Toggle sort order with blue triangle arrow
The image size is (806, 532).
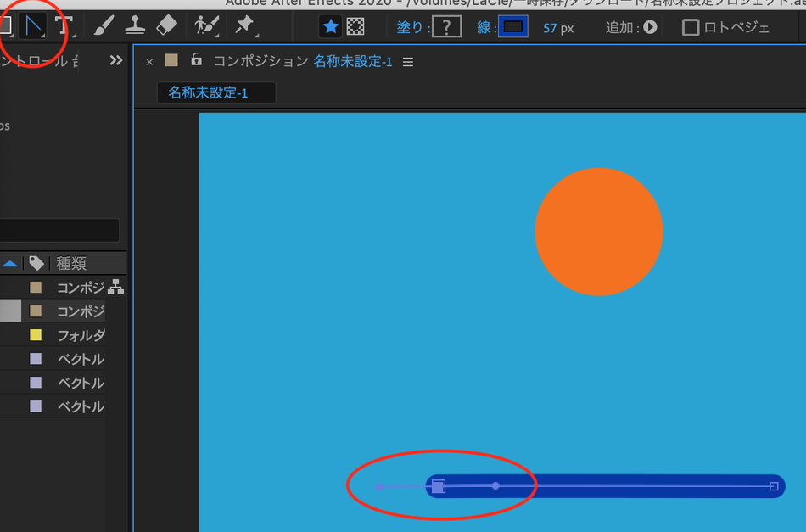10,264
